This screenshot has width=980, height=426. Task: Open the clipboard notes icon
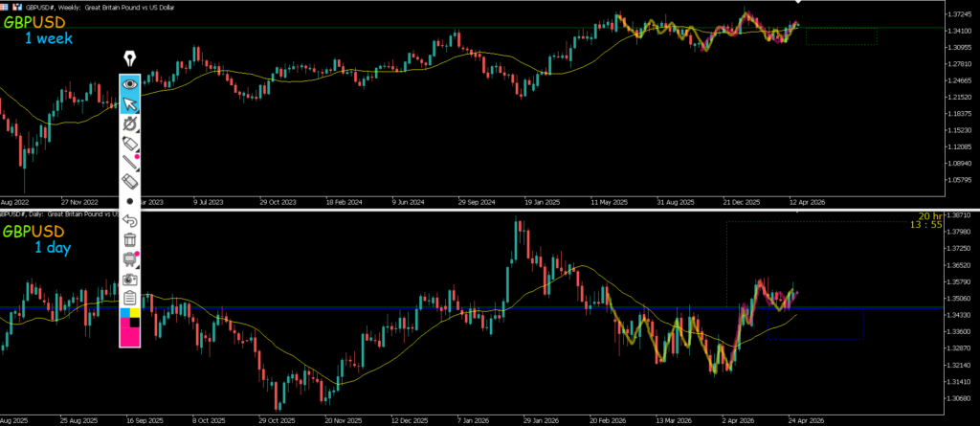129,299
